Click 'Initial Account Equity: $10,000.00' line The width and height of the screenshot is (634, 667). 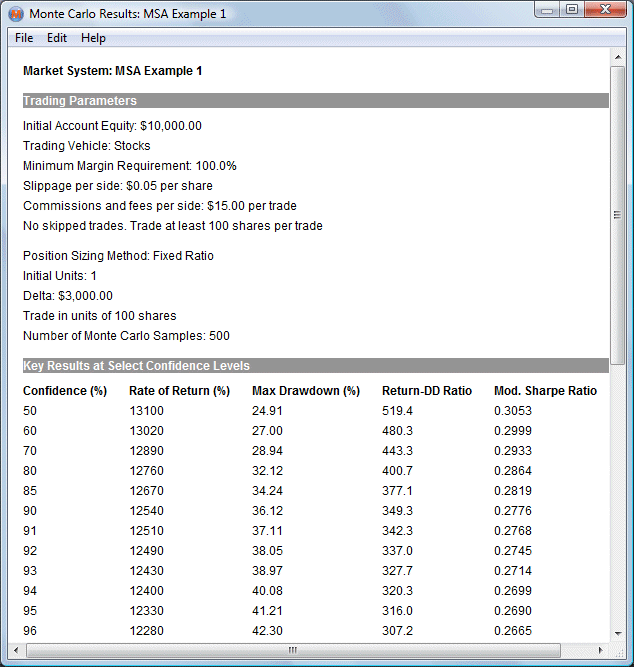[x=112, y=126]
